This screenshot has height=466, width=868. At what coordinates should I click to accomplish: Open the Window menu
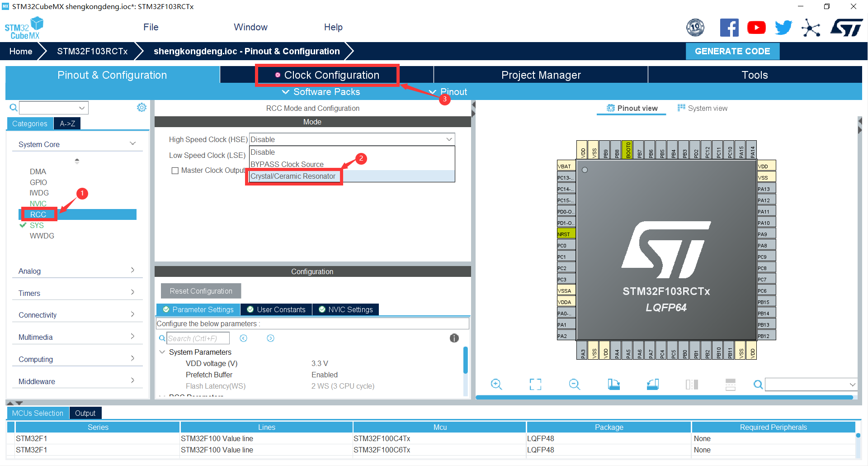click(250, 27)
